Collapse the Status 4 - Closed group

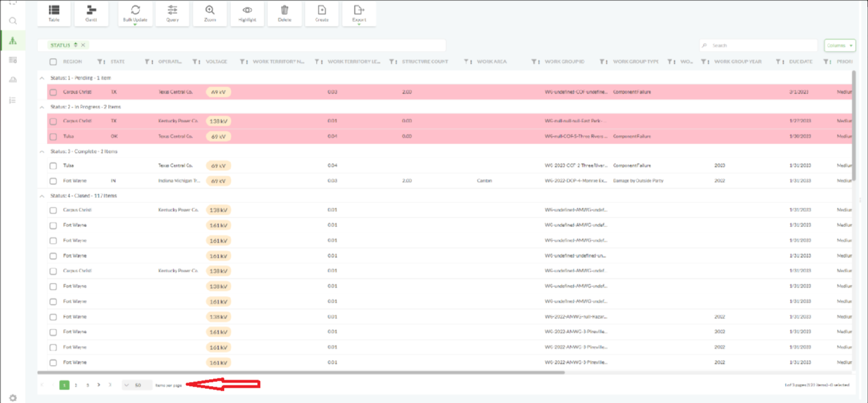pos(42,196)
